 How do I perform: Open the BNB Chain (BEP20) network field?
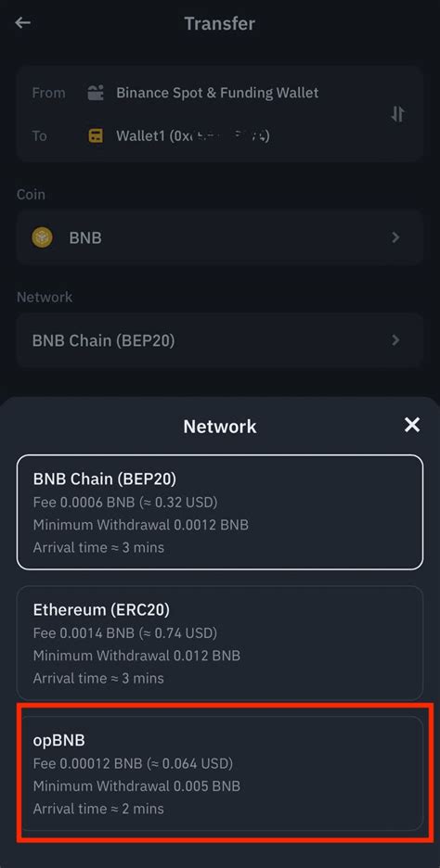220,340
